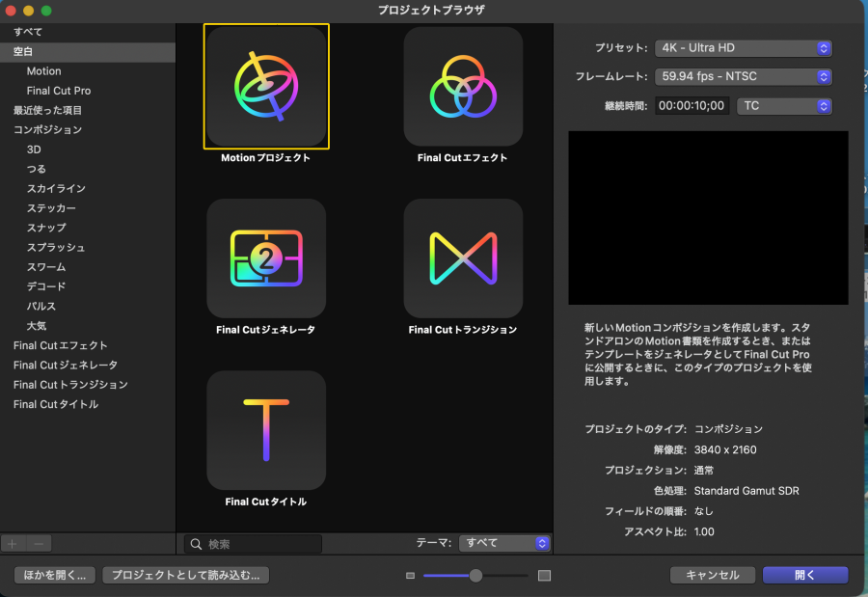Click the プロジェクトとして読み込む button
Image resolution: width=868 pixels, height=597 pixels.
point(185,575)
